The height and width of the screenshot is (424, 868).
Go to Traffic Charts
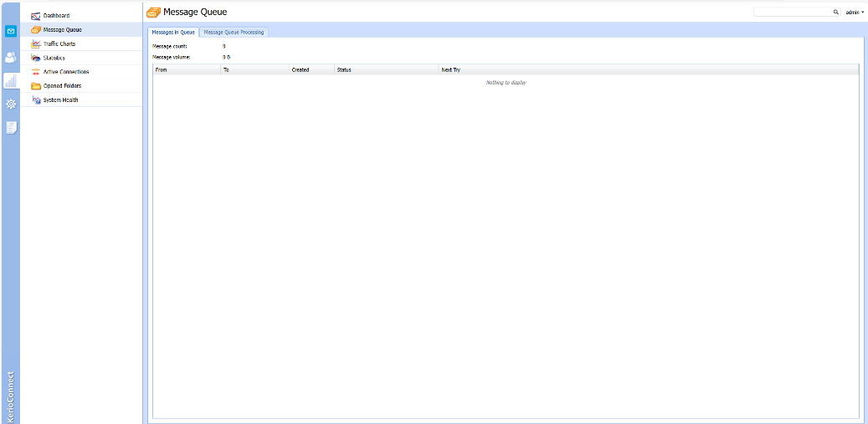coord(59,43)
